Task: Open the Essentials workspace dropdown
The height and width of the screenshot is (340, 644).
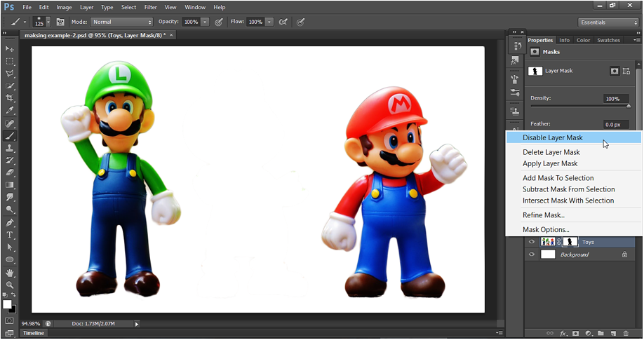Action: click(608, 22)
